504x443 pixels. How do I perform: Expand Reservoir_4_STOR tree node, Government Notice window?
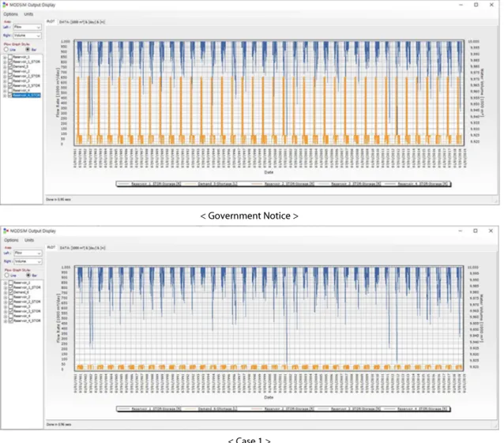[5, 96]
